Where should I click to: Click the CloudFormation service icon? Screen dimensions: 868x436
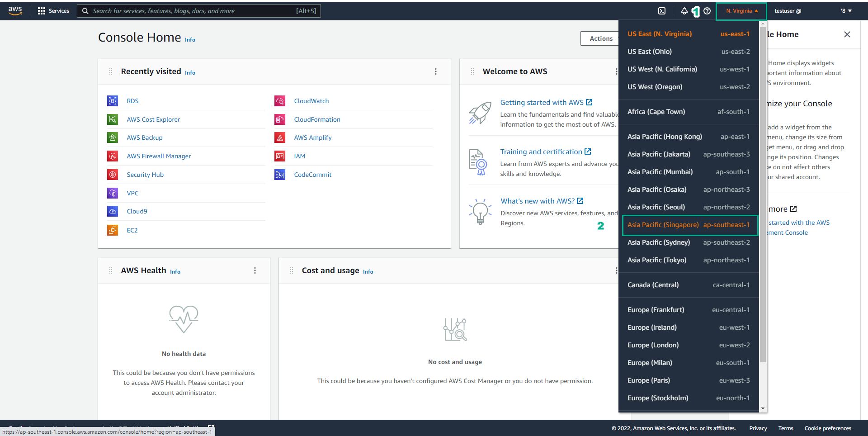click(x=280, y=119)
